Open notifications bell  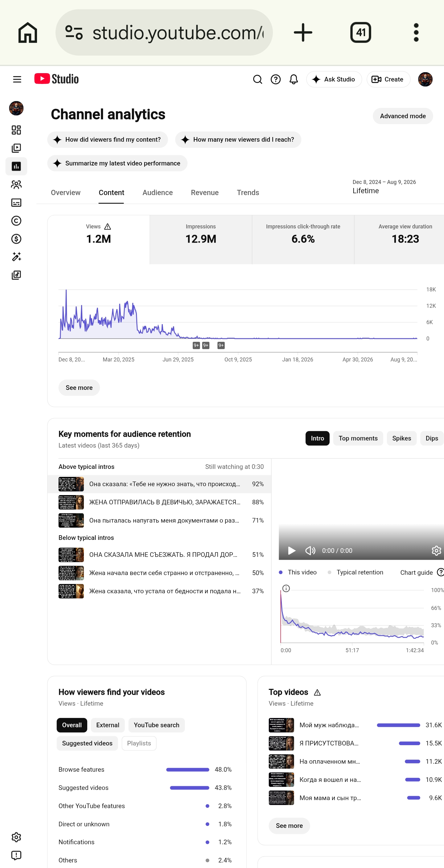click(294, 79)
